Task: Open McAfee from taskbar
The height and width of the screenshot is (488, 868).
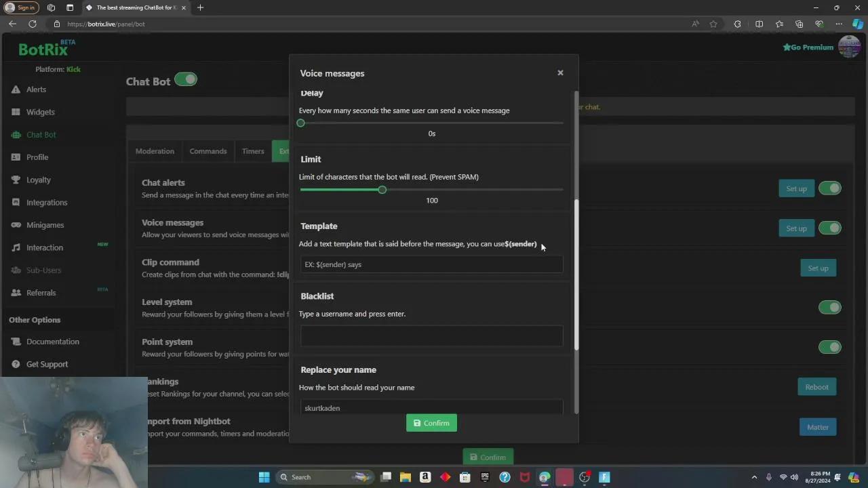Action: pos(524,477)
